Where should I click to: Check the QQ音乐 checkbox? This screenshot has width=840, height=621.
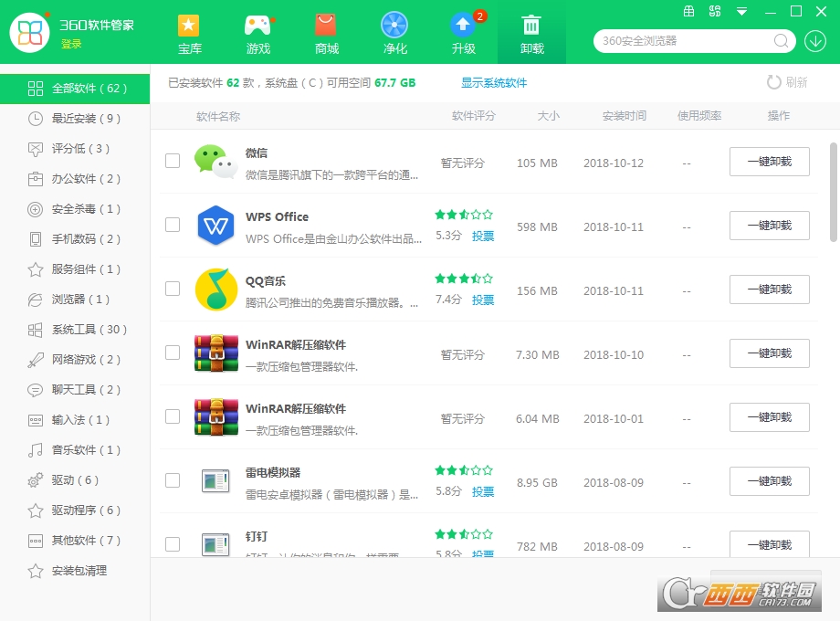[173, 289]
